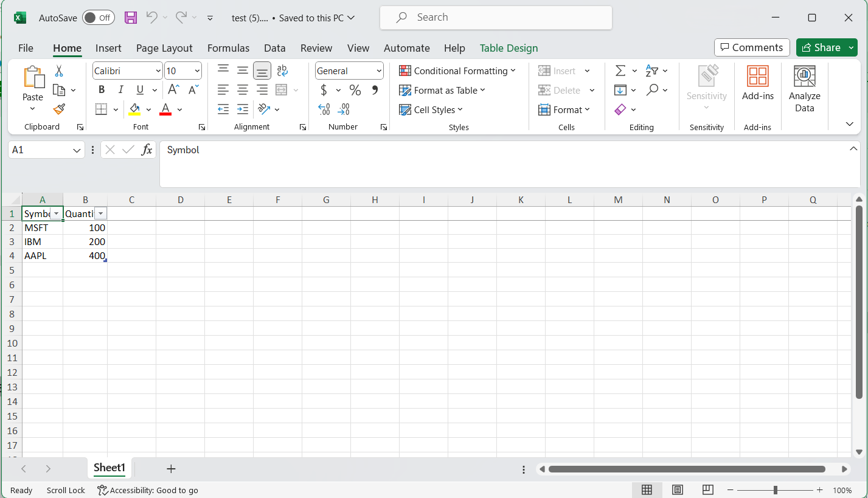Open the filter dropdown on Symbol column
This screenshot has width=868, height=498.
(57, 213)
